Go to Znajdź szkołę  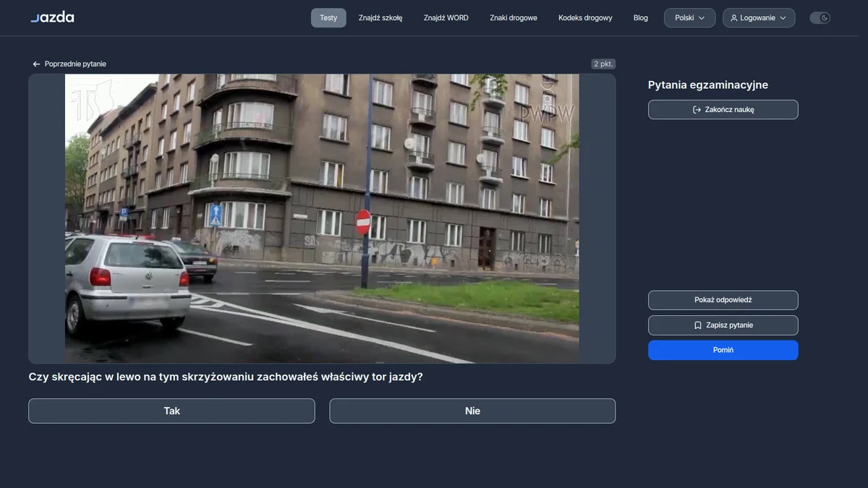coord(380,18)
